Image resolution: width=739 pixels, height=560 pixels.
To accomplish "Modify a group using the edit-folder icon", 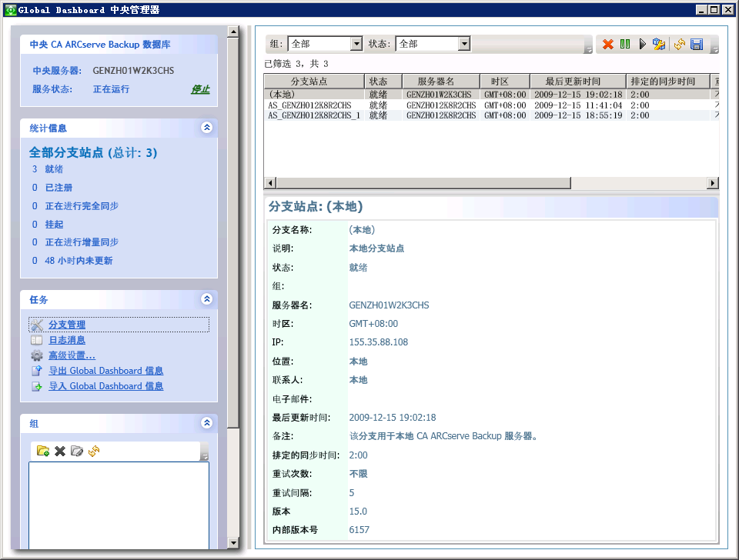I will (x=77, y=452).
